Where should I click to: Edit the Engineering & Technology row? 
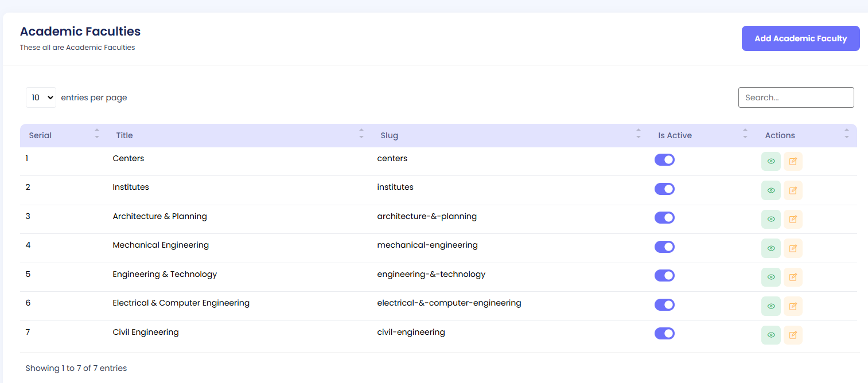pyautogui.click(x=793, y=277)
